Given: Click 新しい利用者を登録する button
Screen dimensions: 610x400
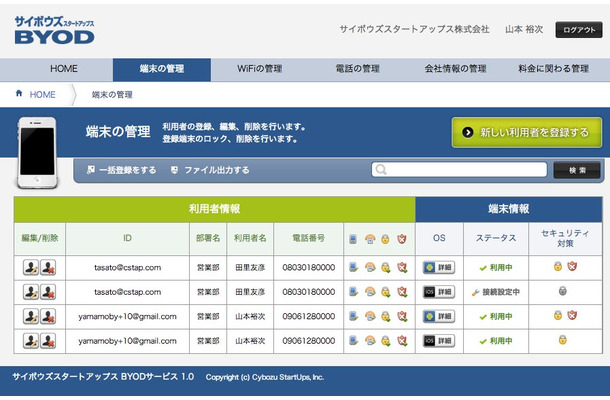Looking at the screenshot, I should (x=527, y=132).
